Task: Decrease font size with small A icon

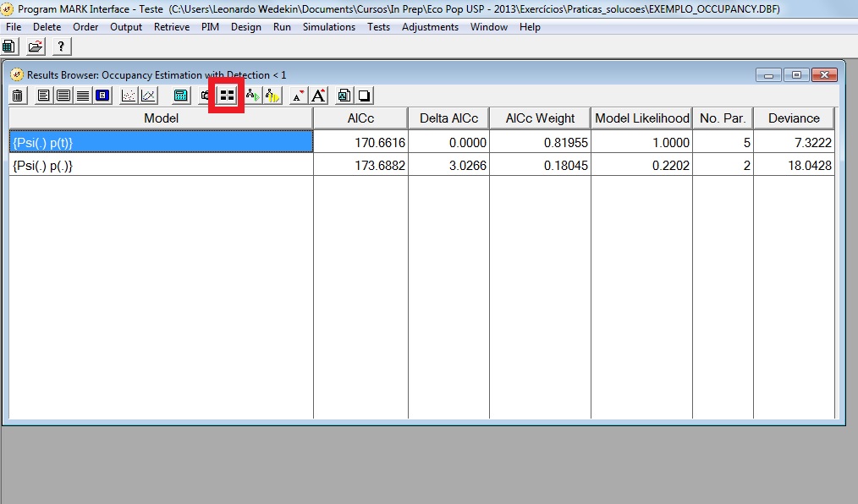Action: pos(298,96)
